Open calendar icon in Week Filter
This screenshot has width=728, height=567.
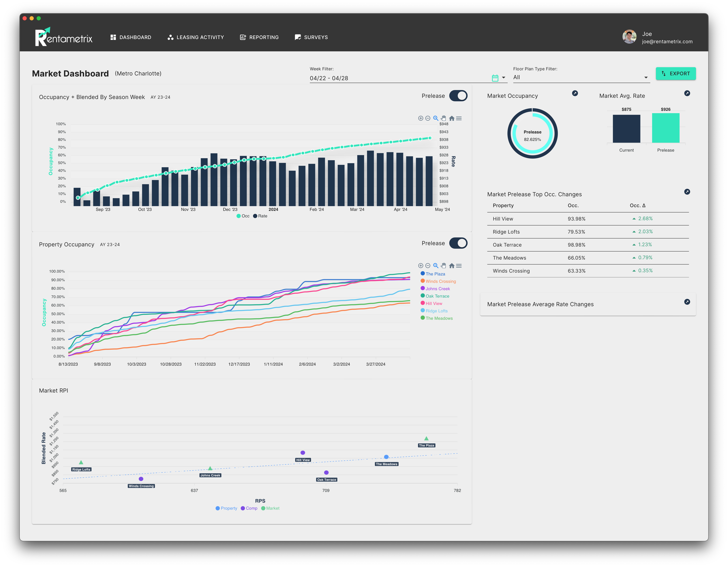click(495, 78)
